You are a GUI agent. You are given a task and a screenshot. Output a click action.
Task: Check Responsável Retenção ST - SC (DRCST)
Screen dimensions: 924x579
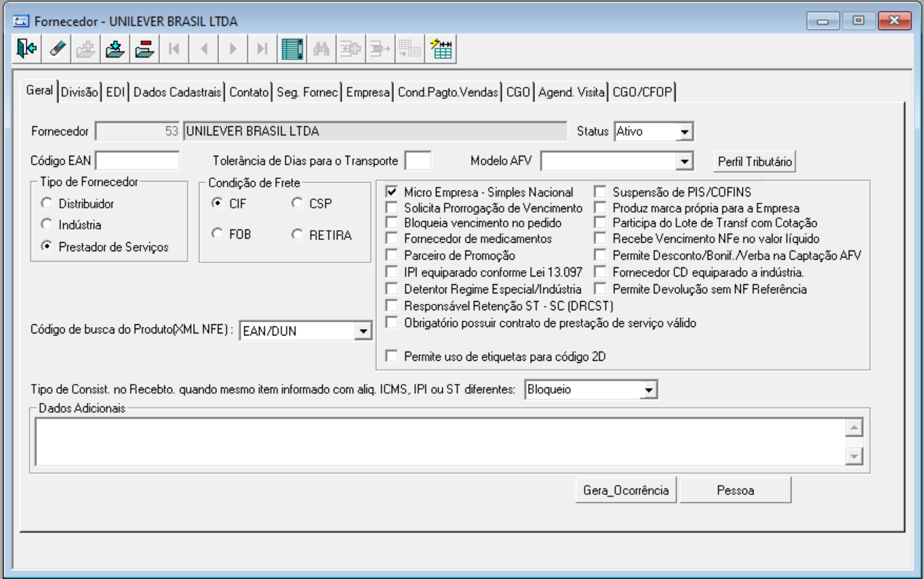click(392, 305)
